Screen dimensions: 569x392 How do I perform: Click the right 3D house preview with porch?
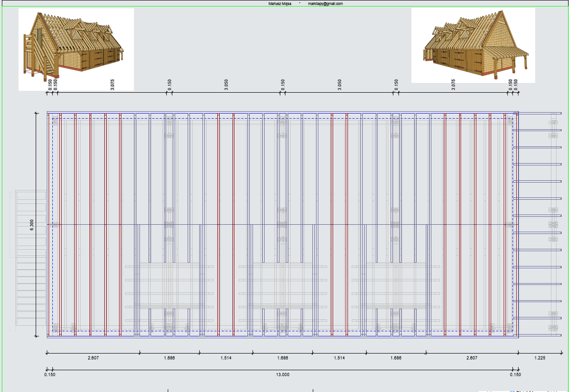(x=473, y=45)
